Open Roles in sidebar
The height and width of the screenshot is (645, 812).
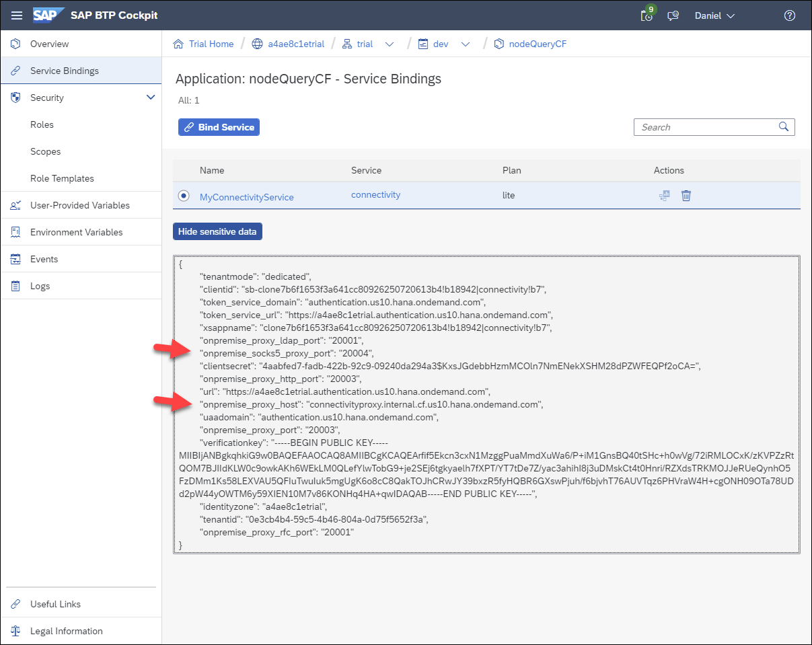[x=42, y=124]
